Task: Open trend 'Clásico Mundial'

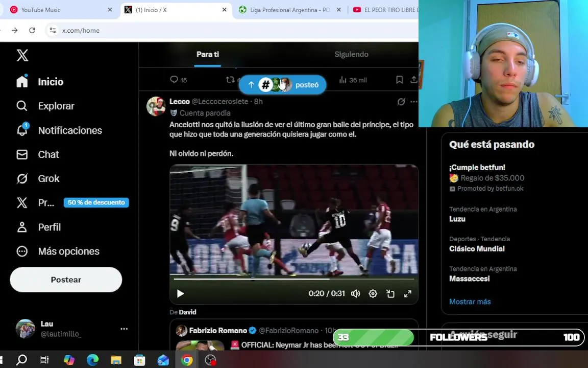Action: pyautogui.click(x=477, y=248)
